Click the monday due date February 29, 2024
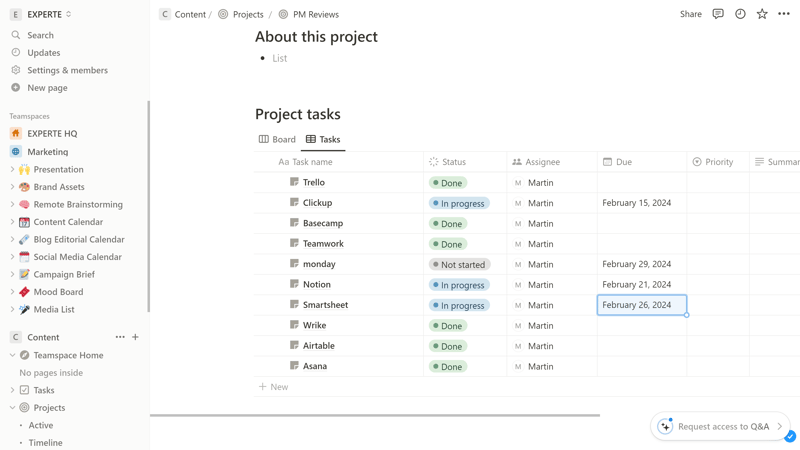 tap(636, 264)
